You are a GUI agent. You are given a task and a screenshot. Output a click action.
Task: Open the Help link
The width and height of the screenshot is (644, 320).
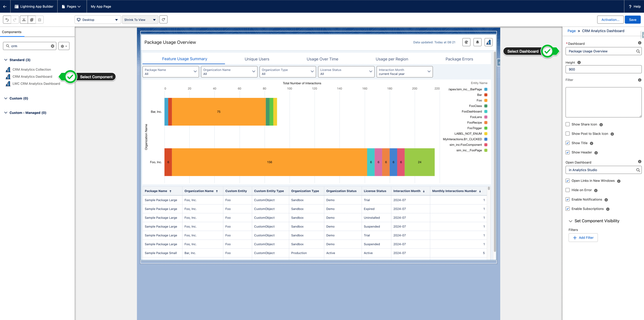634,6
